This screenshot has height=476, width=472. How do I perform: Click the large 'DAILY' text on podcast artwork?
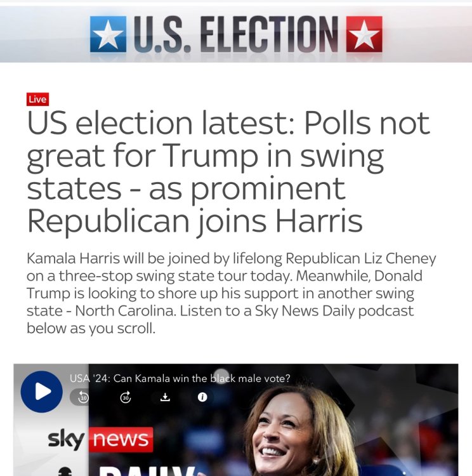point(147,470)
